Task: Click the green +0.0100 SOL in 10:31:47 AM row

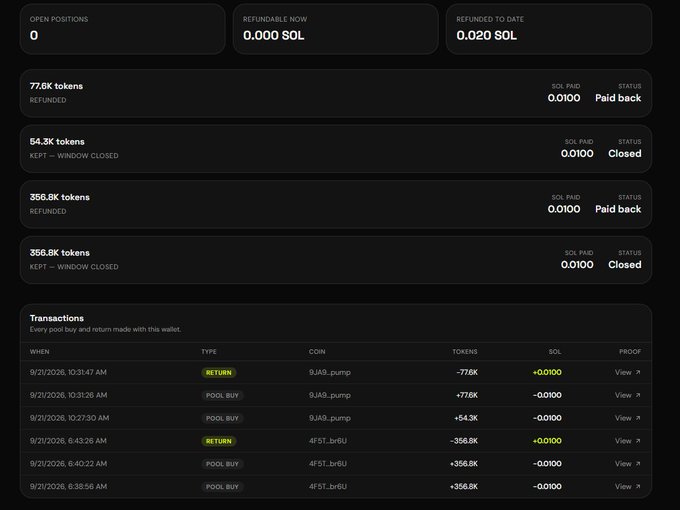Action: [547, 372]
